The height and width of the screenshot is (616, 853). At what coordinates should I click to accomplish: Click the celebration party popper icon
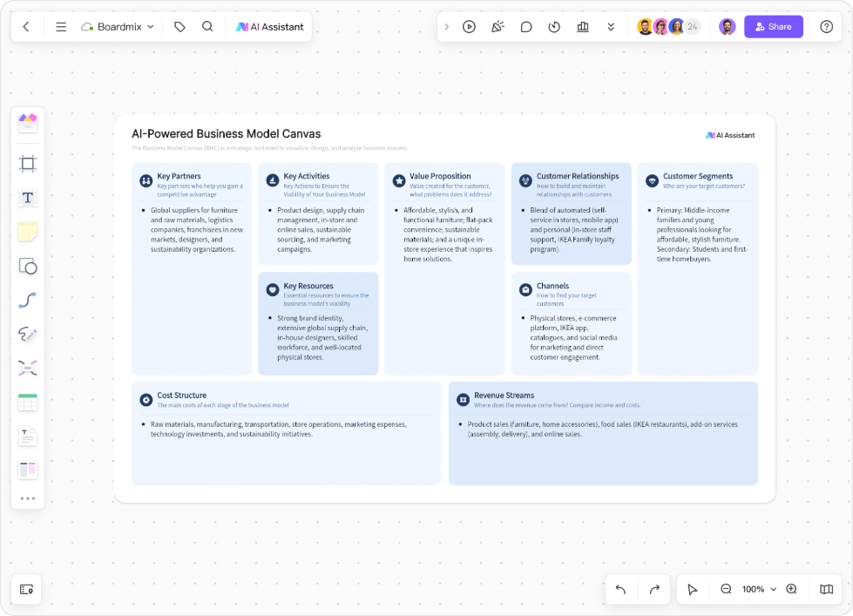pos(498,27)
